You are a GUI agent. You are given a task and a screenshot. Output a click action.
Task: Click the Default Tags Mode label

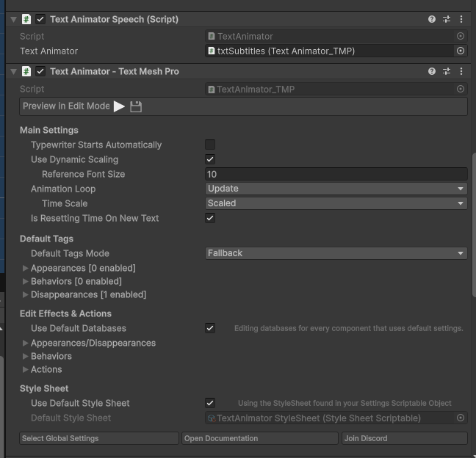point(70,253)
